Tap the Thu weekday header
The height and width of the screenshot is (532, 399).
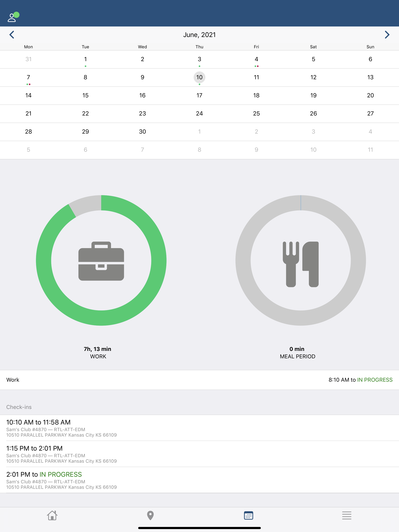(x=199, y=47)
